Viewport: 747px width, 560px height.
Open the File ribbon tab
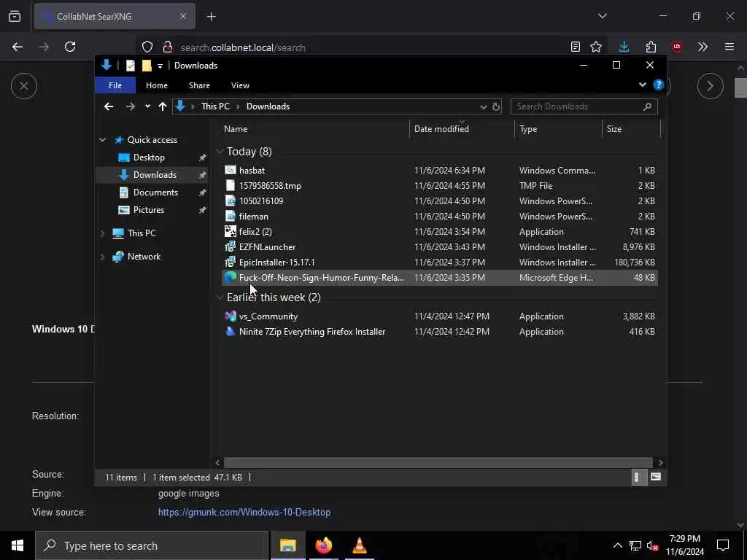(115, 85)
